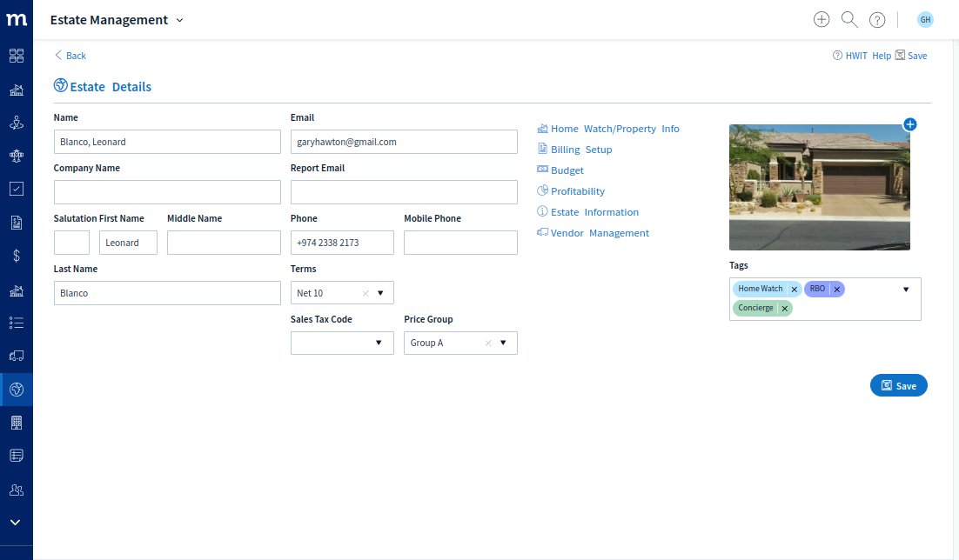
Task: Open the Sales Tax Code dropdown
Action: pyautogui.click(x=342, y=343)
